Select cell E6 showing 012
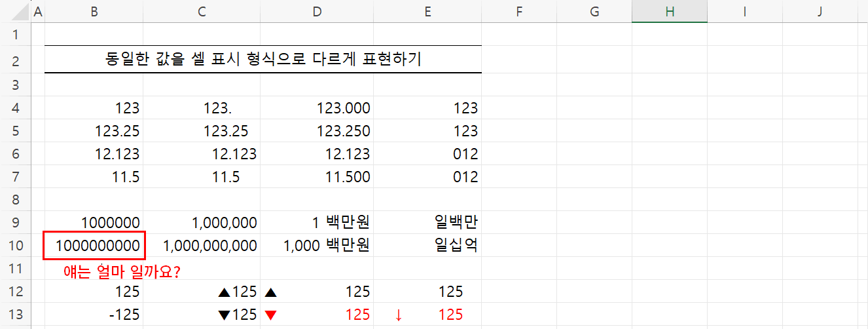This screenshot has height=329, width=868. [427, 154]
